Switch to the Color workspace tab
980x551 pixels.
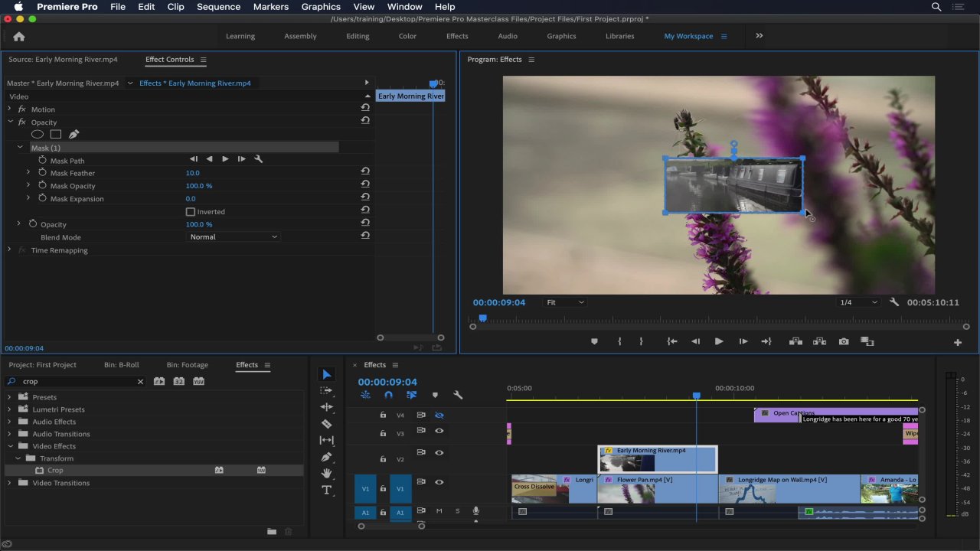407,36
